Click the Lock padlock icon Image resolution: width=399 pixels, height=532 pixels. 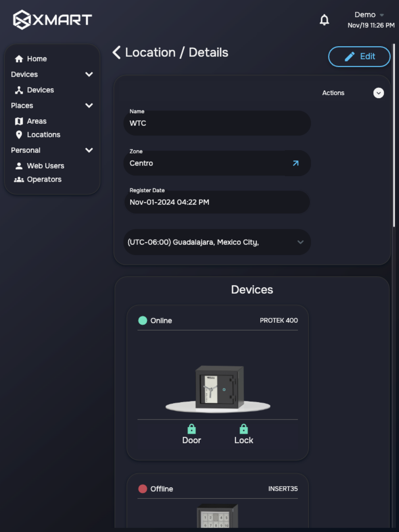point(244,429)
